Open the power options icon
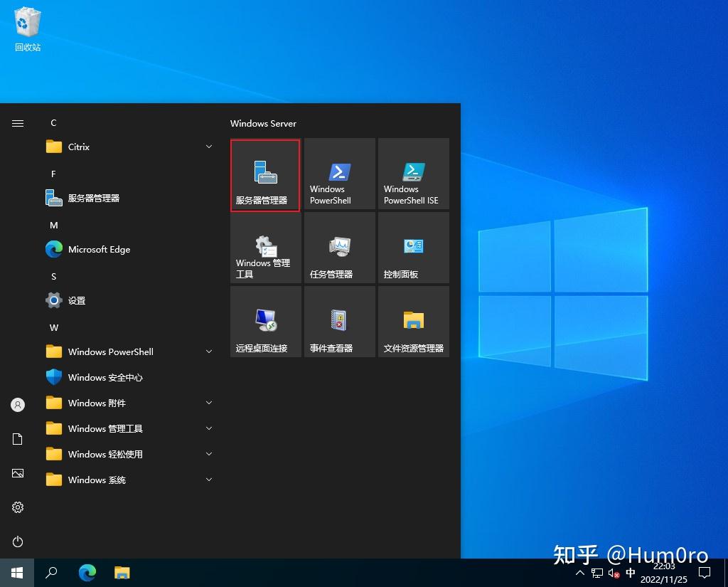 [x=17, y=541]
